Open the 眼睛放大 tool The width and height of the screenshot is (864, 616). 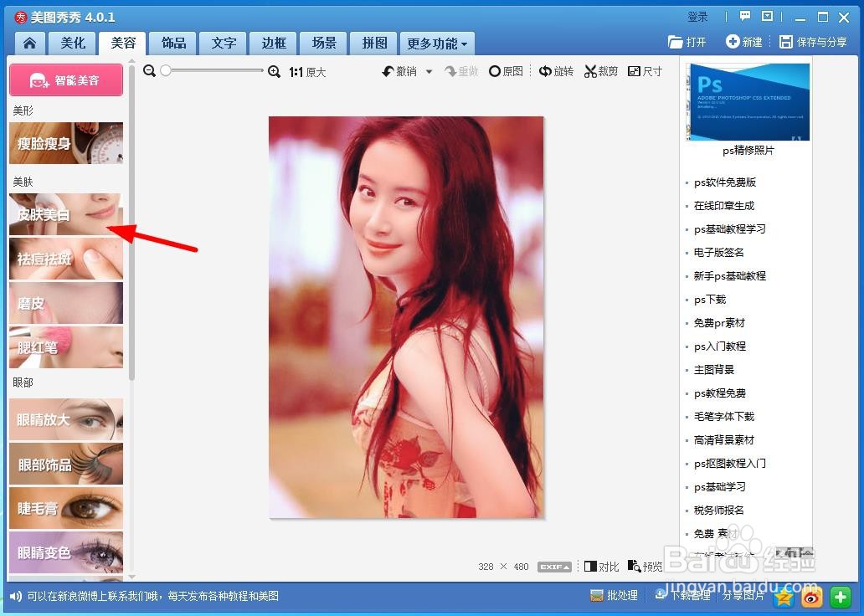click(x=65, y=420)
